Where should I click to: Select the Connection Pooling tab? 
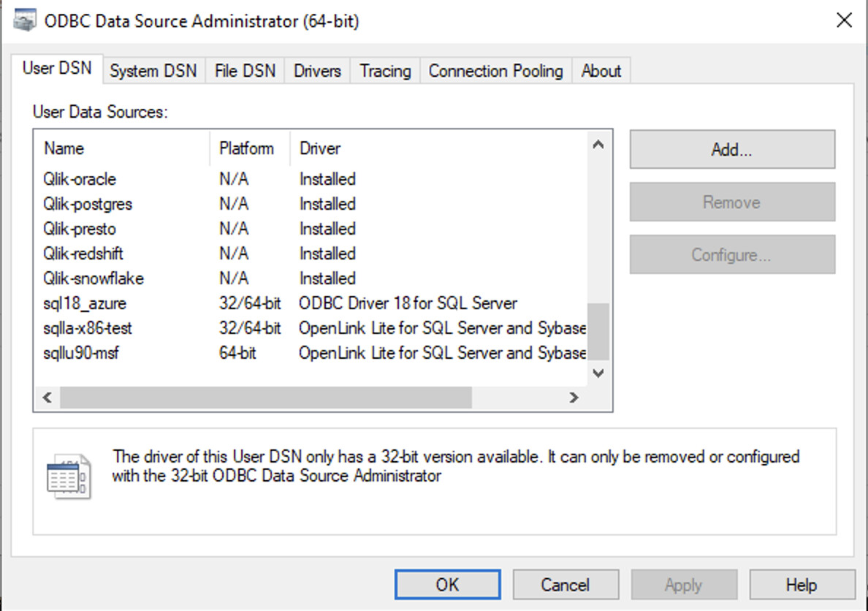[495, 71]
